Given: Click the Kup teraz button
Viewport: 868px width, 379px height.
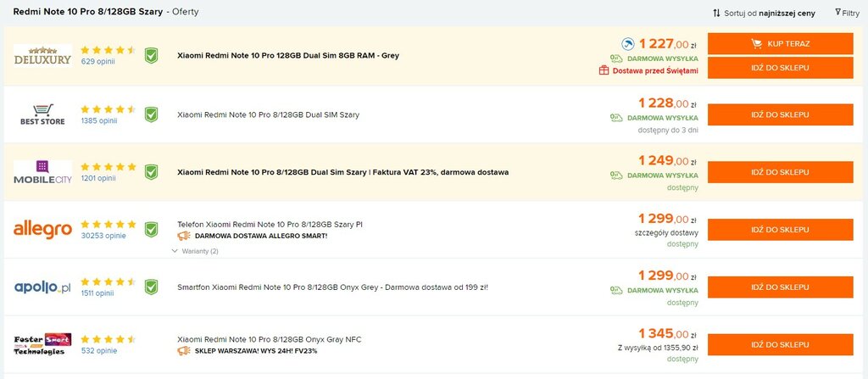Looking at the screenshot, I should tap(780, 44).
